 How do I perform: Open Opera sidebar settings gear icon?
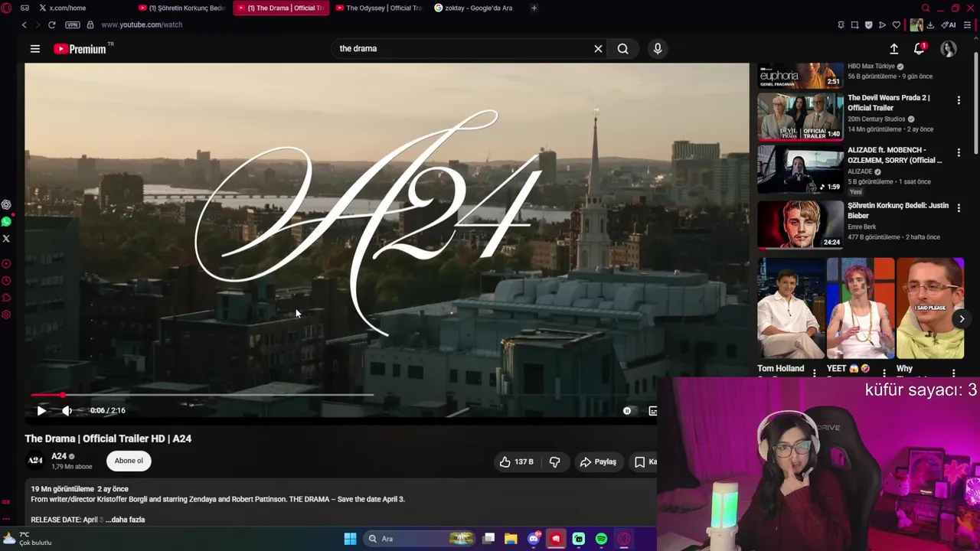click(6, 315)
